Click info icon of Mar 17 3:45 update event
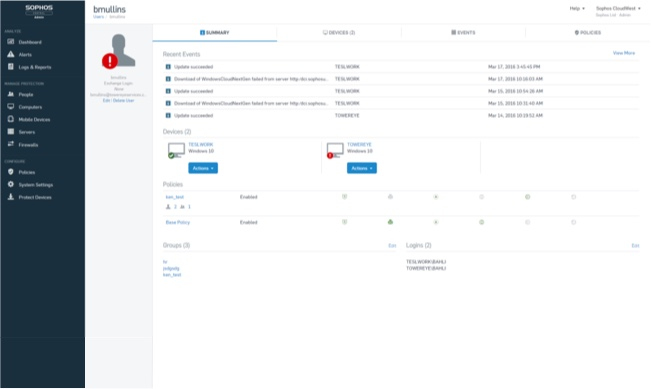Viewport: 651px width, 389px height. coord(168,66)
